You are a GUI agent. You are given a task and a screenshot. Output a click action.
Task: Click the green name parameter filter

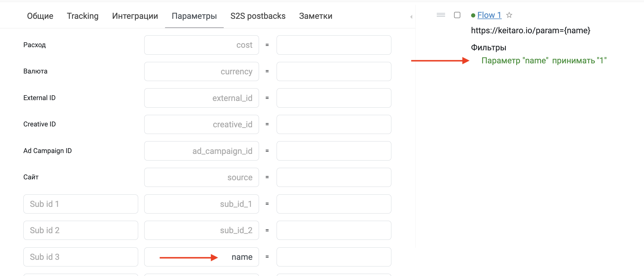pos(544,60)
